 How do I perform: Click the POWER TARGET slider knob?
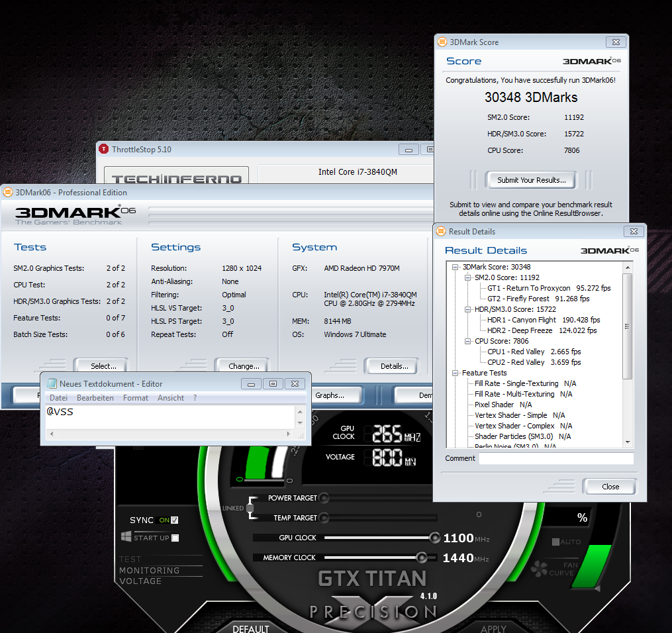coord(324,498)
